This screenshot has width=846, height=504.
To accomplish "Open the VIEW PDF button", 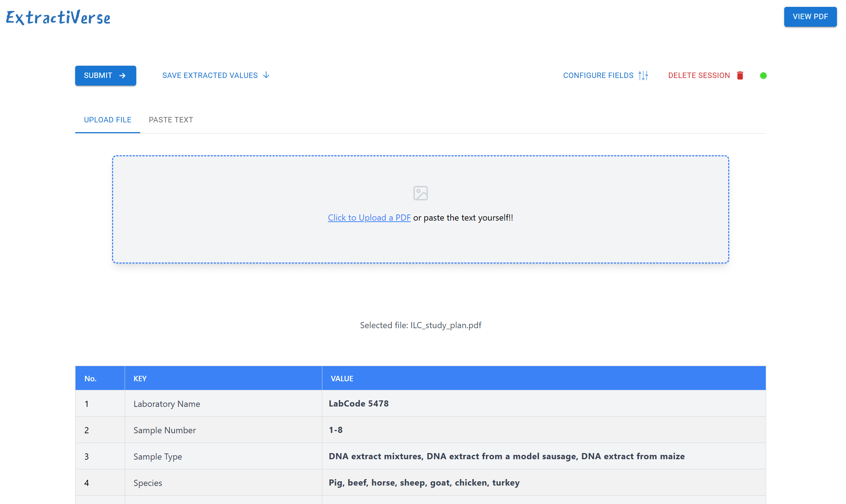I will click(810, 17).
